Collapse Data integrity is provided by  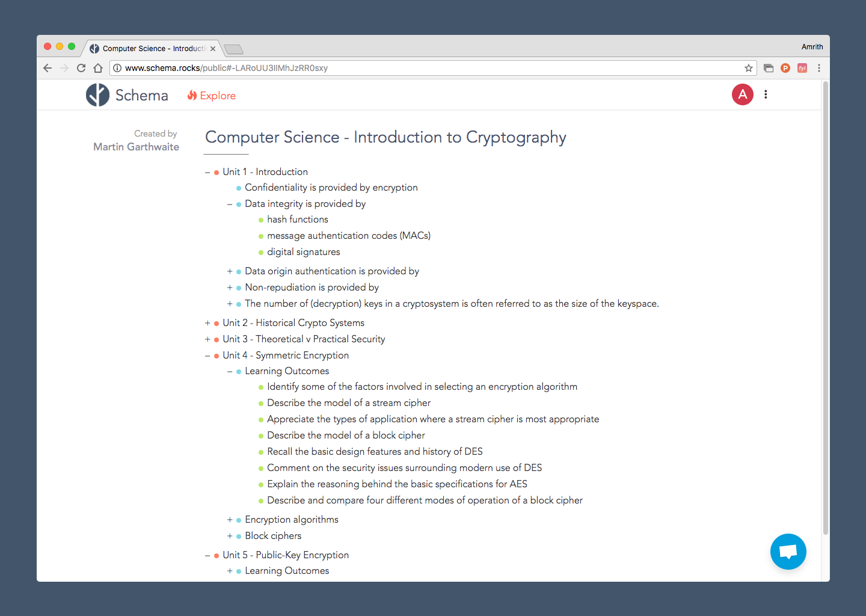230,205
